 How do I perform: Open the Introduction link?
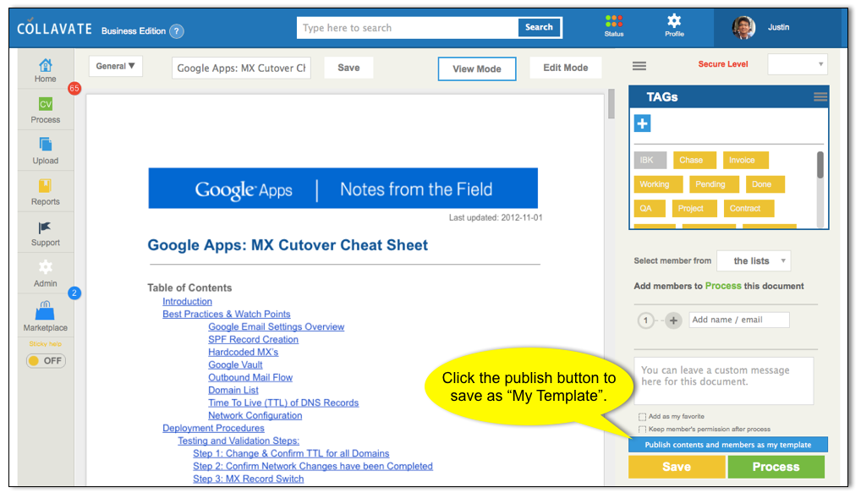coord(187,301)
